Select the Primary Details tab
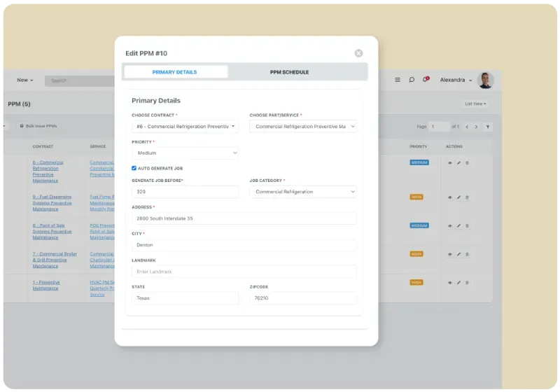Viewport: 560px width, 392px height. 175,72
